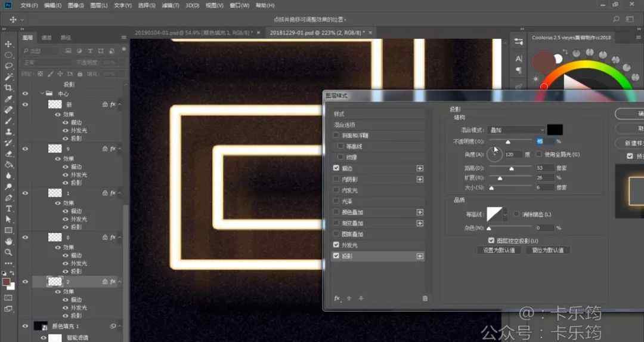Add another 投影 effect with plus icon
The width and height of the screenshot is (644, 342).
[420, 256]
